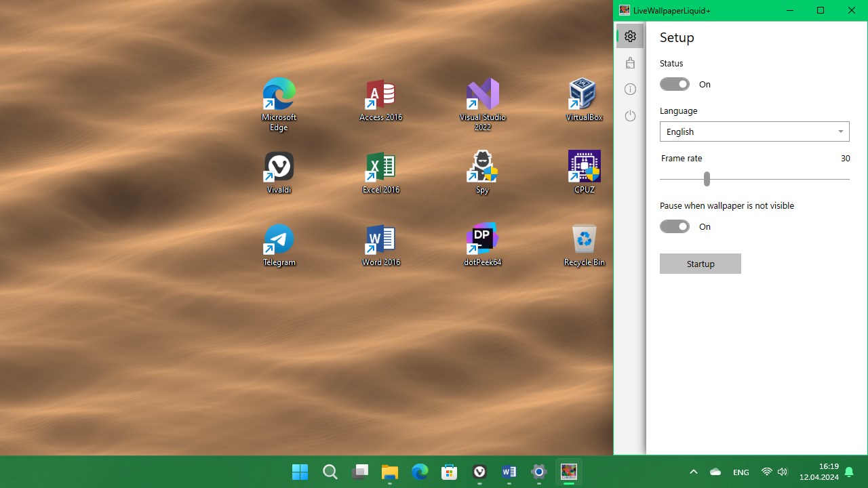Select the Recycle Bin on desktop
The height and width of the screenshot is (488, 868).
click(584, 245)
